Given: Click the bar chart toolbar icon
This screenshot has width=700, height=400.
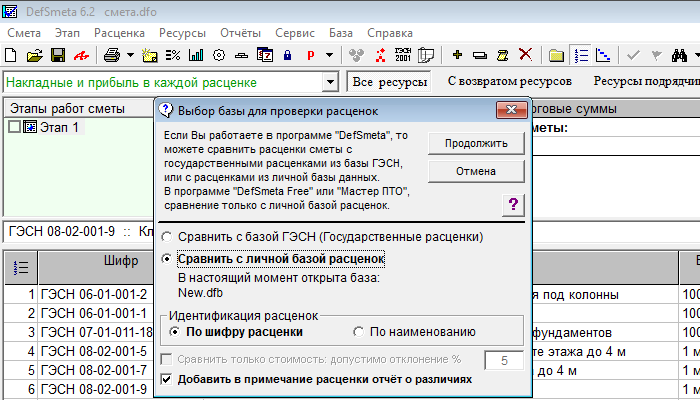Looking at the screenshot, I should pos(196,54).
